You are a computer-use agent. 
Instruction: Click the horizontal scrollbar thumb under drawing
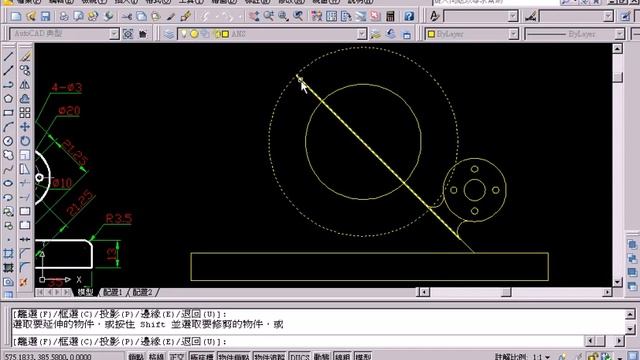[x=506, y=292]
